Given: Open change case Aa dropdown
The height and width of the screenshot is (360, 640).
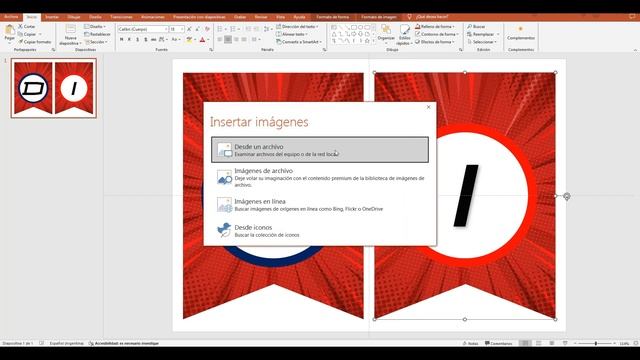Looking at the screenshot, I should click(176, 40).
